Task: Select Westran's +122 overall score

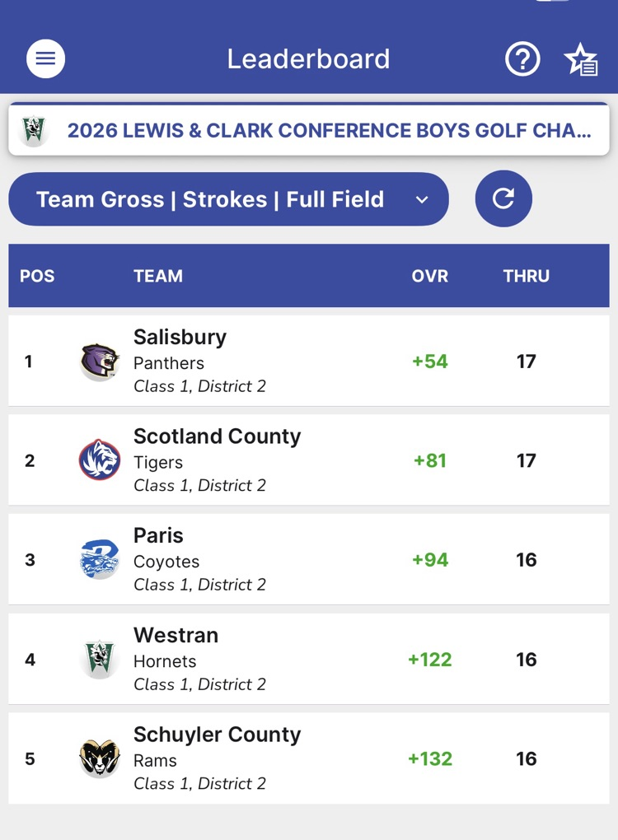Action: click(x=430, y=660)
